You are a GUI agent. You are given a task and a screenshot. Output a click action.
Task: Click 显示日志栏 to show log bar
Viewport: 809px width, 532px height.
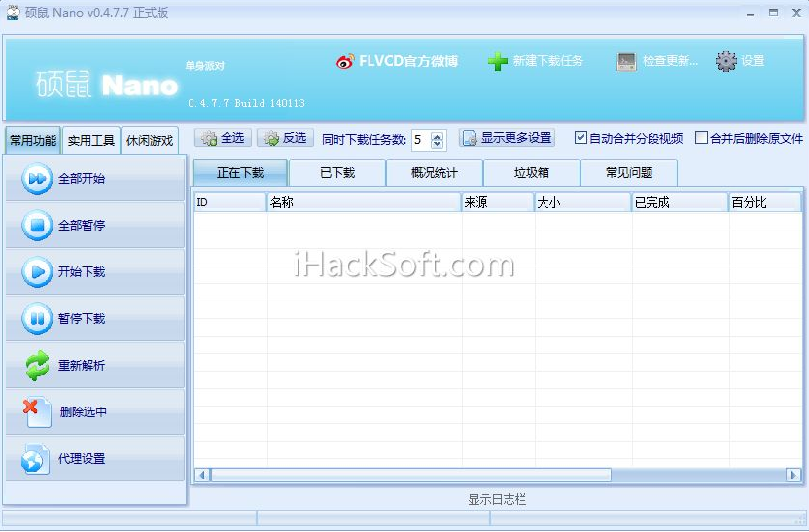click(x=497, y=499)
